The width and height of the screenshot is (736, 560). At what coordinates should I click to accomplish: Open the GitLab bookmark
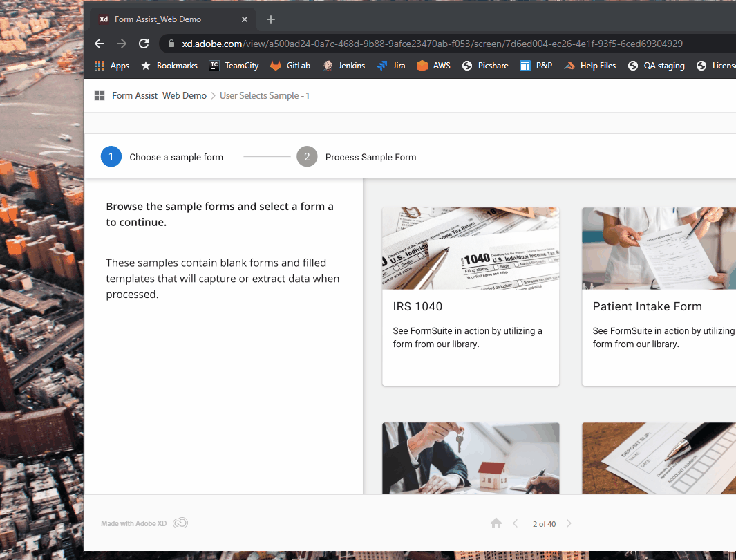(290, 66)
